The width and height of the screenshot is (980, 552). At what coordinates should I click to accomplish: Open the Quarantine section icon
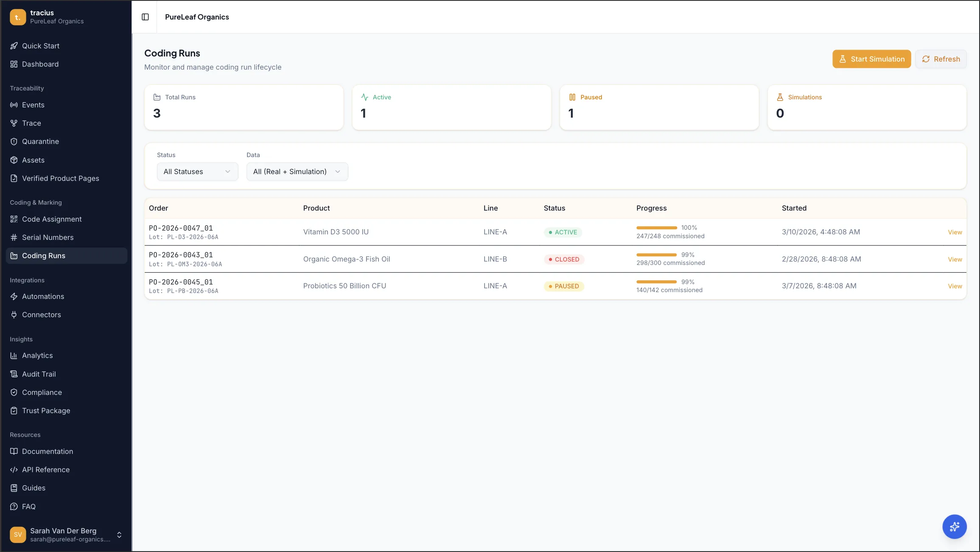[14, 141]
